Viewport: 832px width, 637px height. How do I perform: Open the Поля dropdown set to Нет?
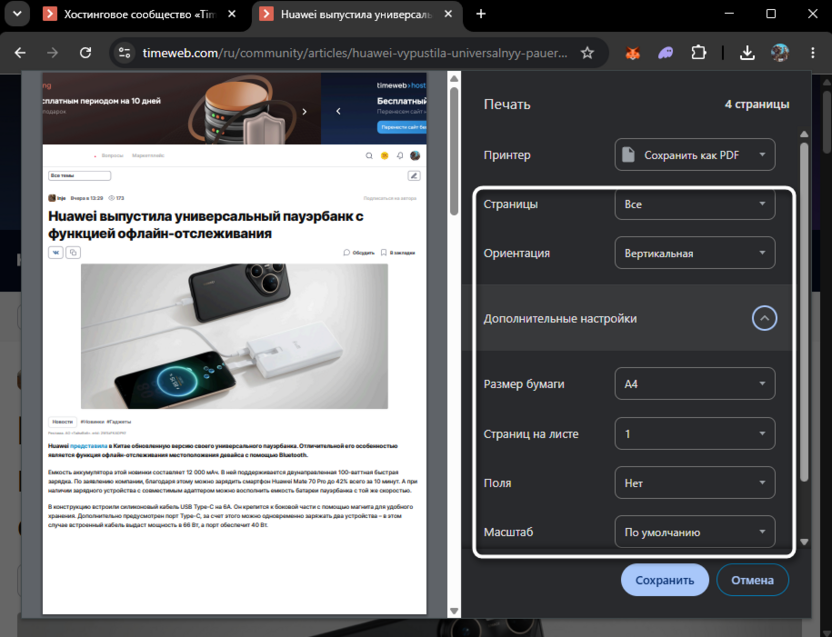695,483
